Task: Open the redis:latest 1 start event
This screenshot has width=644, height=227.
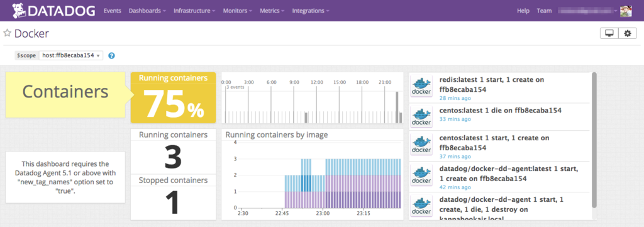Action: tap(492, 84)
